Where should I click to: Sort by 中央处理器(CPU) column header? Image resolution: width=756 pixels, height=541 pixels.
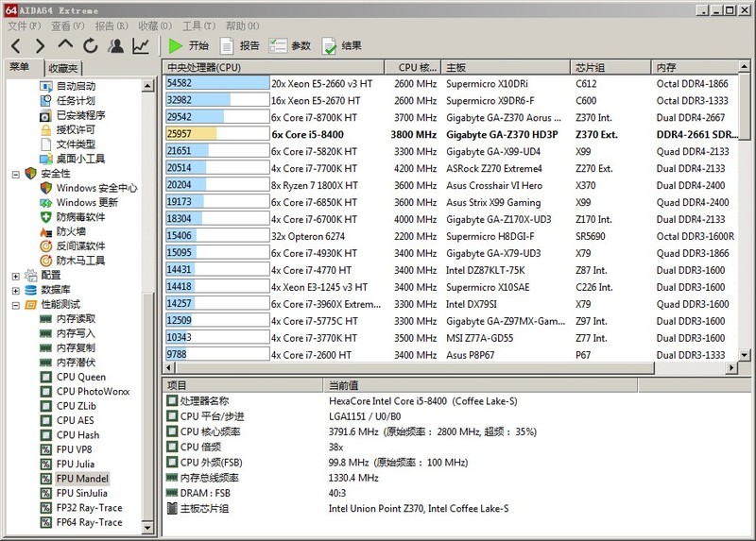click(x=273, y=67)
